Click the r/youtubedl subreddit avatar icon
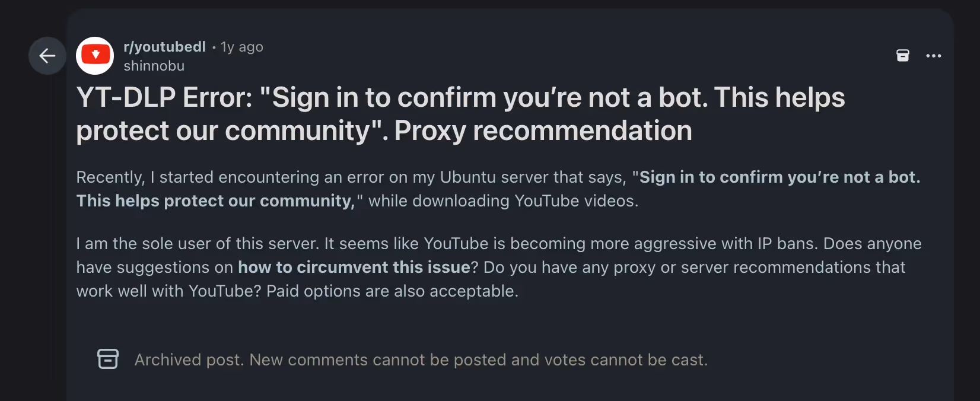This screenshot has height=401, width=980. coord(95,56)
